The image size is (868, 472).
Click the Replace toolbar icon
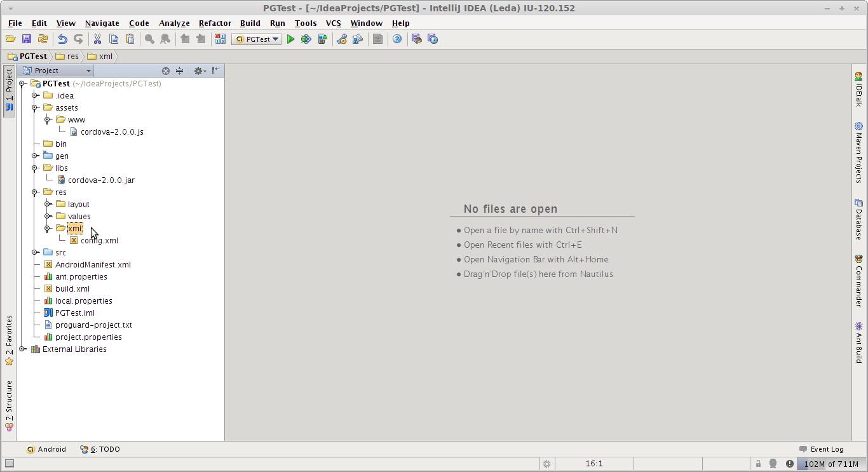[165, 39]
